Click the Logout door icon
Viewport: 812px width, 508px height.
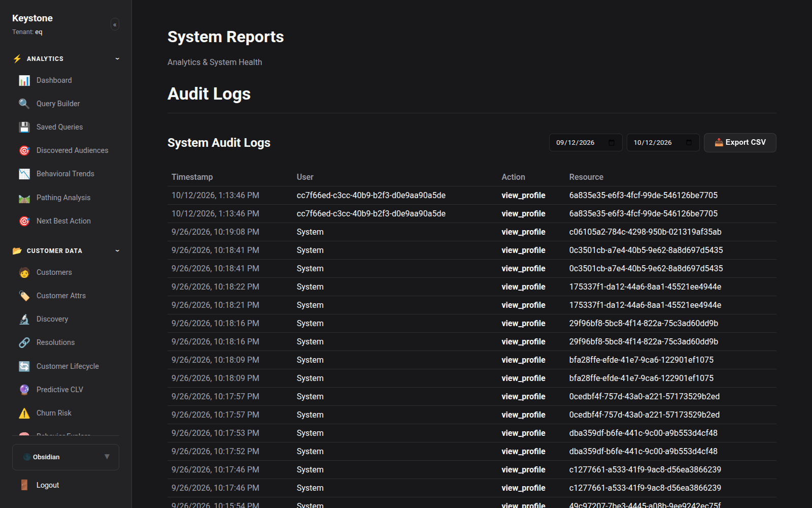24,485
